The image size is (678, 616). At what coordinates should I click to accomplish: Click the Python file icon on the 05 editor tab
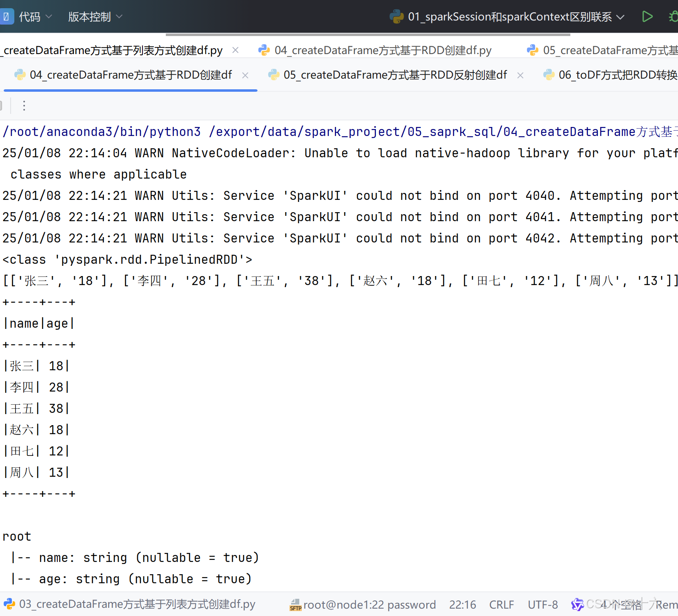pos(533,50)
